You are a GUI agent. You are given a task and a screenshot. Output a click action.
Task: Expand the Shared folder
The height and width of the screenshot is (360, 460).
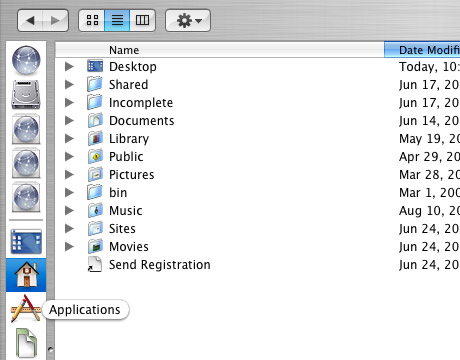tap(69, 84)
